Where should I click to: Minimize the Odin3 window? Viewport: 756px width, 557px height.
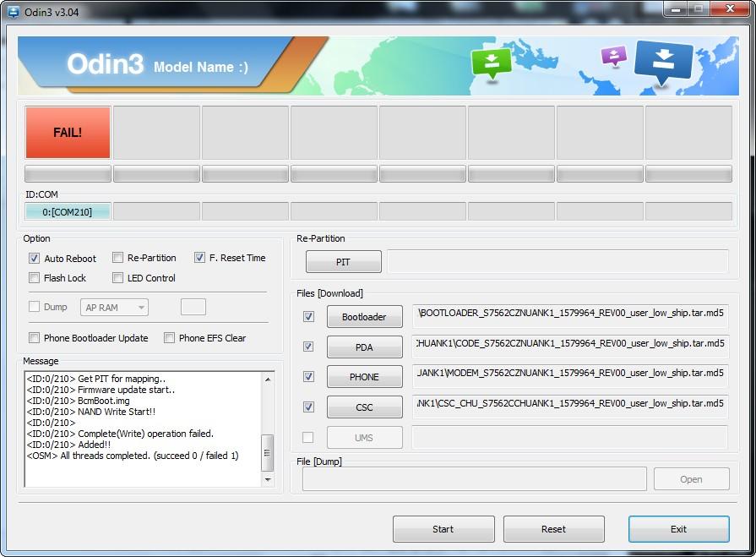[x=676, y=8]
